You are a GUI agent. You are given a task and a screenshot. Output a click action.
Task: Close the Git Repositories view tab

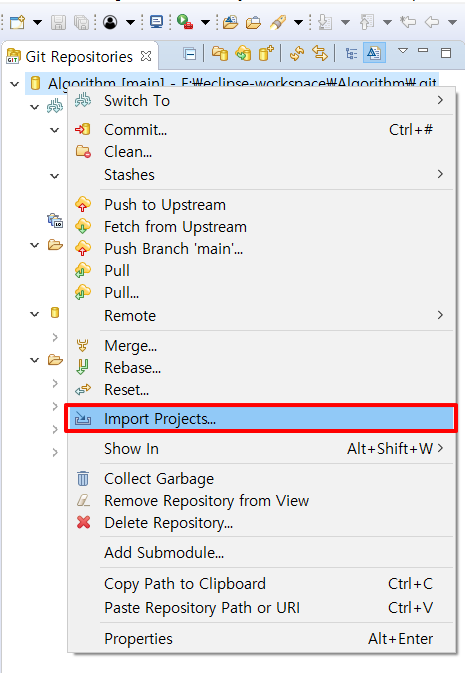146,56
